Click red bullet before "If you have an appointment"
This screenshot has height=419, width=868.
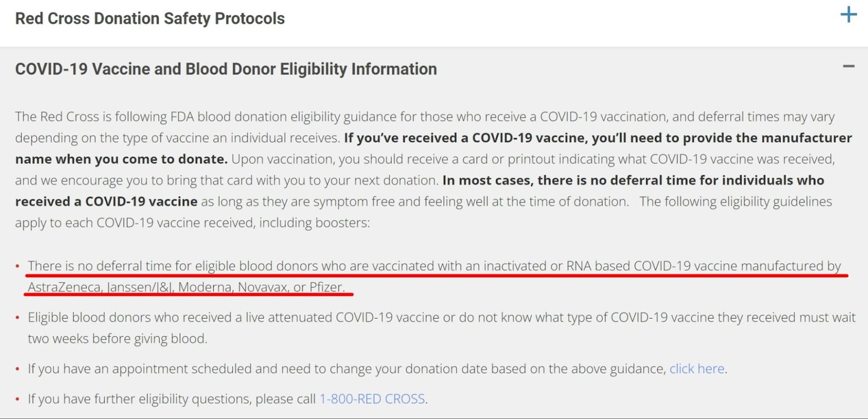coord(18,369)
